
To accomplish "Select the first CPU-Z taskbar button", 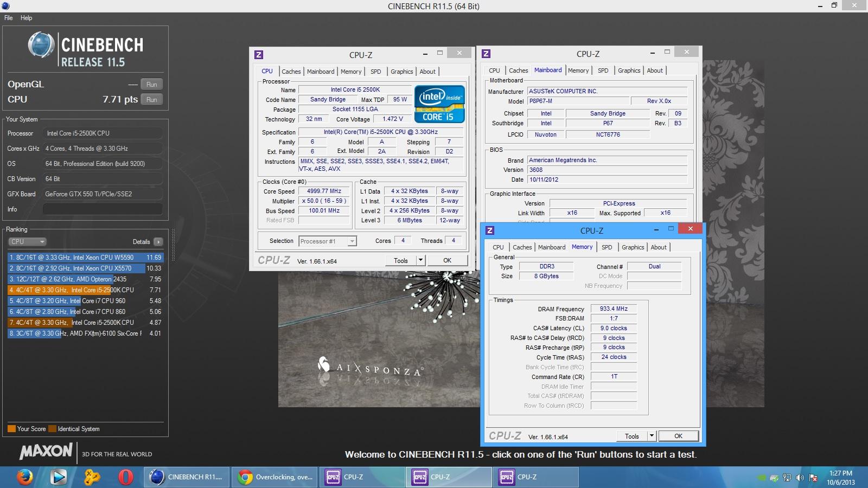I will pyautogui.click(x=362, y=477).
